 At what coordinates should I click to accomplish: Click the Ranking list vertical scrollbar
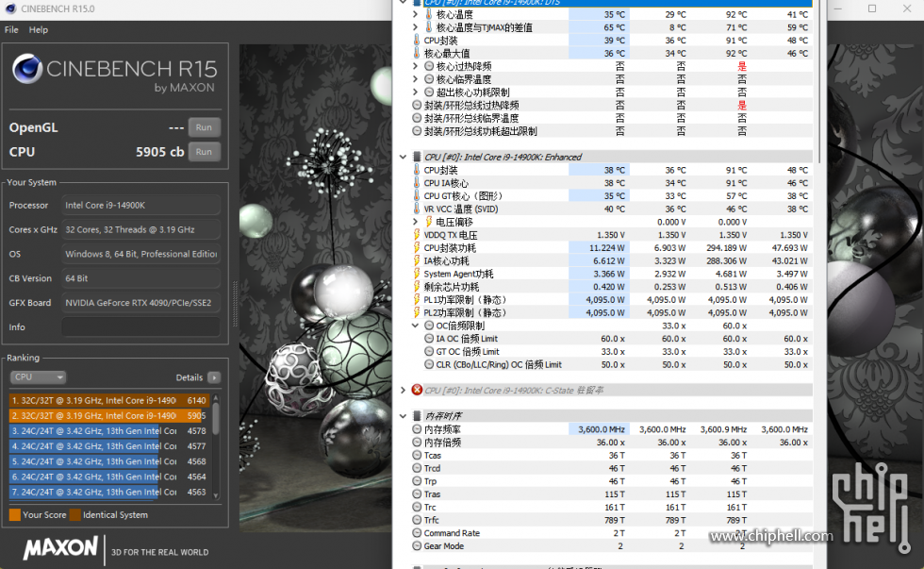(216, 446)
